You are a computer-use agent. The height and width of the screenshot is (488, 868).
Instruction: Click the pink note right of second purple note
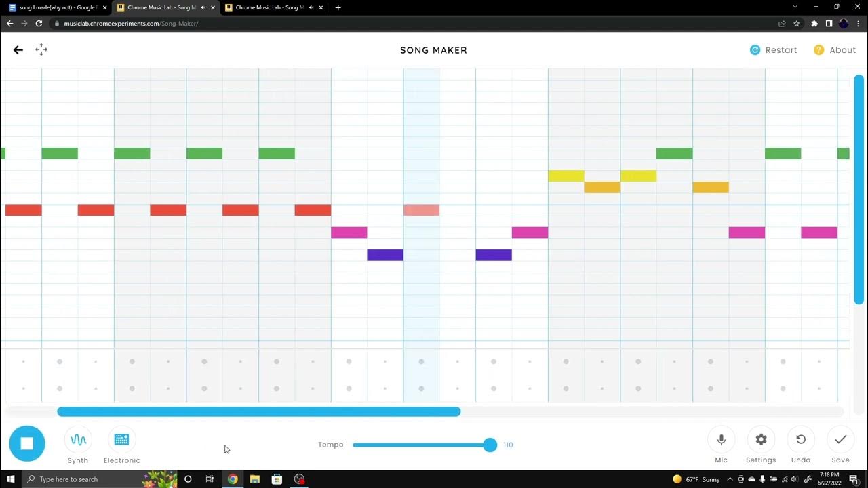coord(530,232)
